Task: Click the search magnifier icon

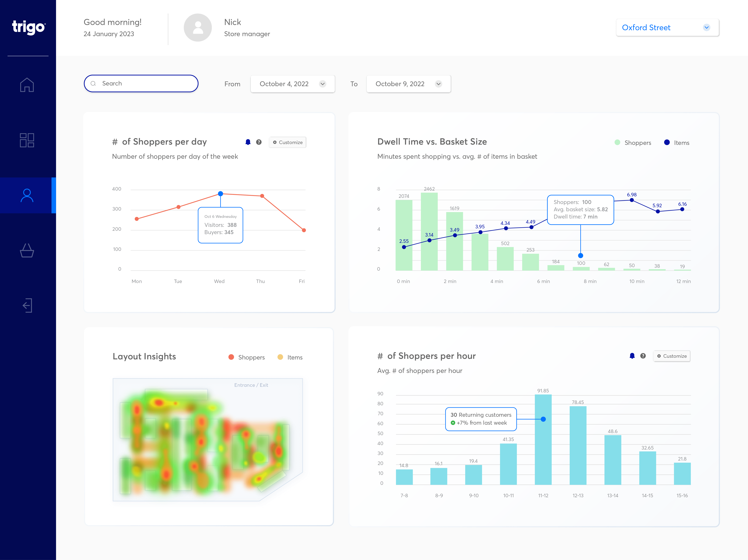Action: point(93,83)
